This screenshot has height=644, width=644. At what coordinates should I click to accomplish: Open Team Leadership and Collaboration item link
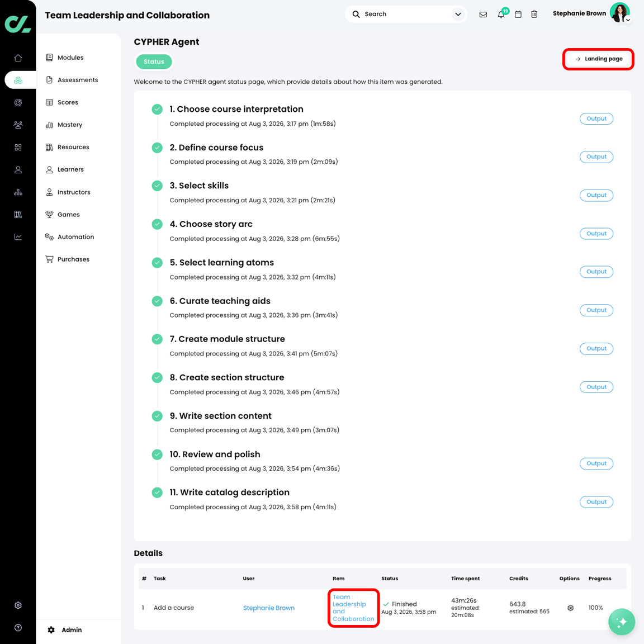pos(353,608)
